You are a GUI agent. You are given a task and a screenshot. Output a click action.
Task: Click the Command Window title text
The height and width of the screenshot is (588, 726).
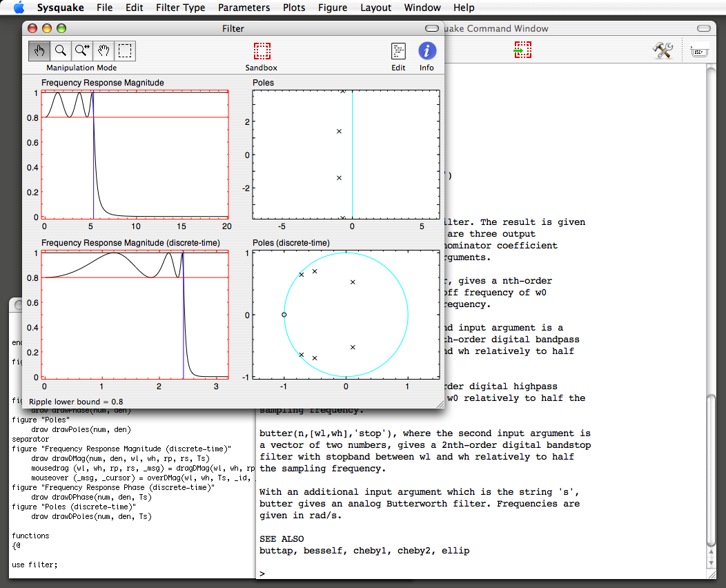click(x=496, y=29)
